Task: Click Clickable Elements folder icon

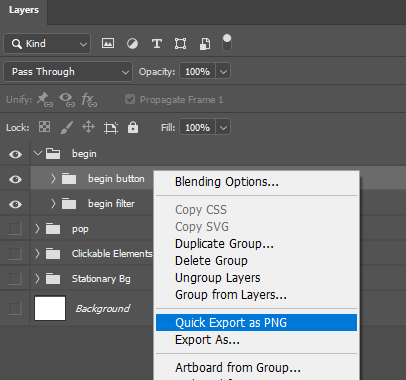Action: pyautogui.click(x=53, y=254)
